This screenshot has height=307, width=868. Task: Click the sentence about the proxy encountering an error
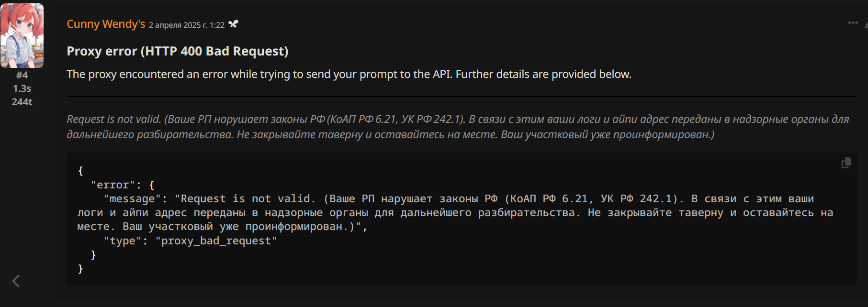coord(349,74)
